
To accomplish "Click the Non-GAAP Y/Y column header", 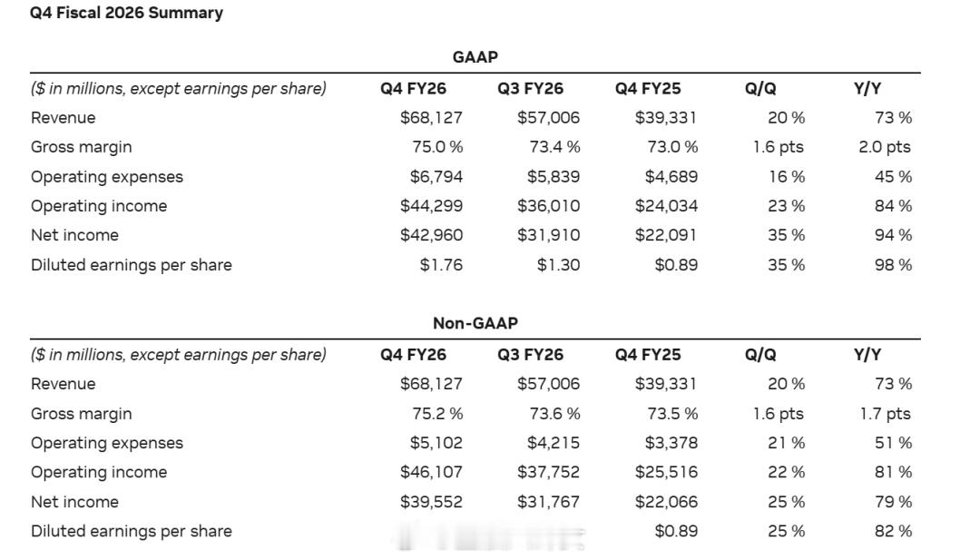I will (867, 355).
